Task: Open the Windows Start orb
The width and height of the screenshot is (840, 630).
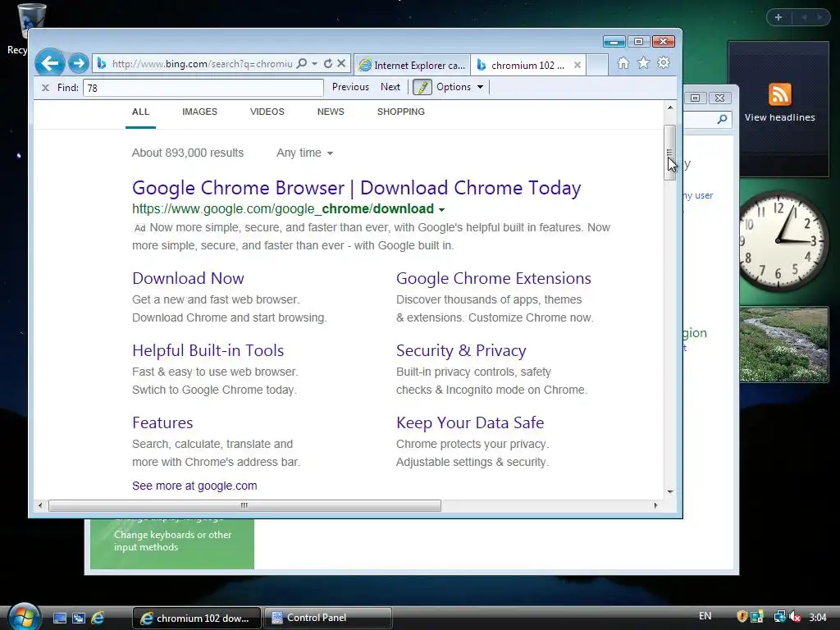Action: [24, 617]
